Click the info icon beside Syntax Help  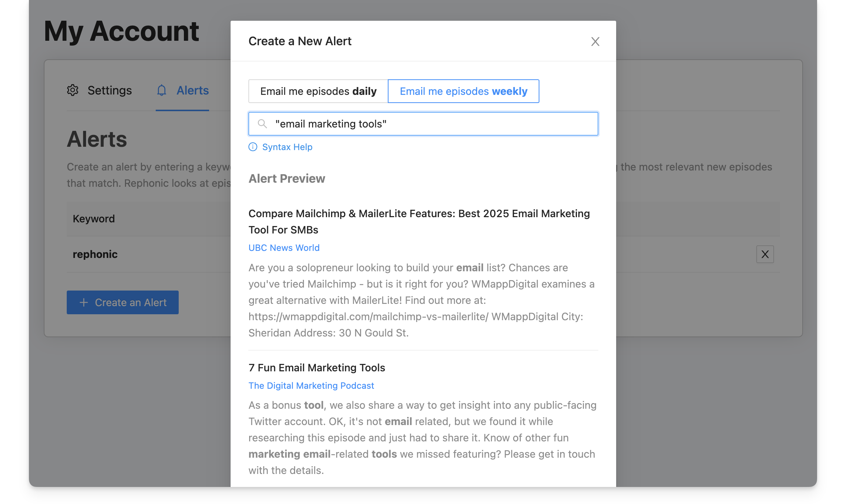(253, 147)
